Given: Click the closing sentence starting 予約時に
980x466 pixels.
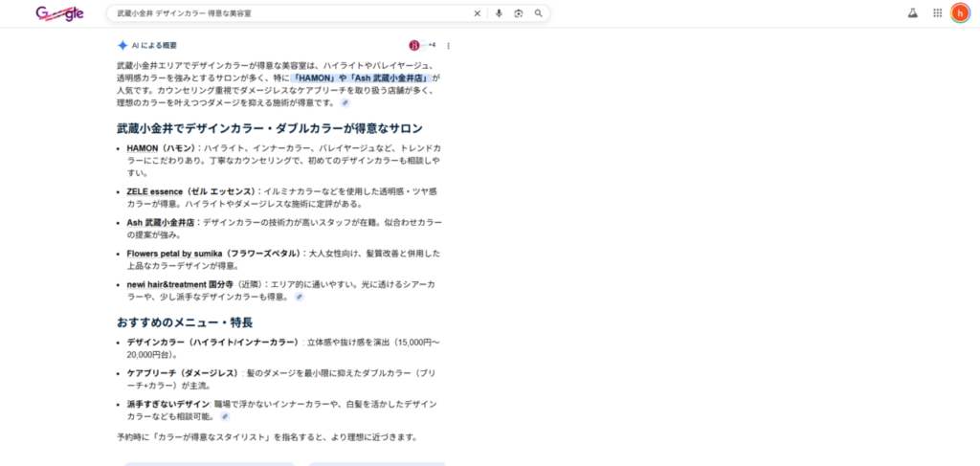Looking at the screenshot, I should tap(267, 437).
